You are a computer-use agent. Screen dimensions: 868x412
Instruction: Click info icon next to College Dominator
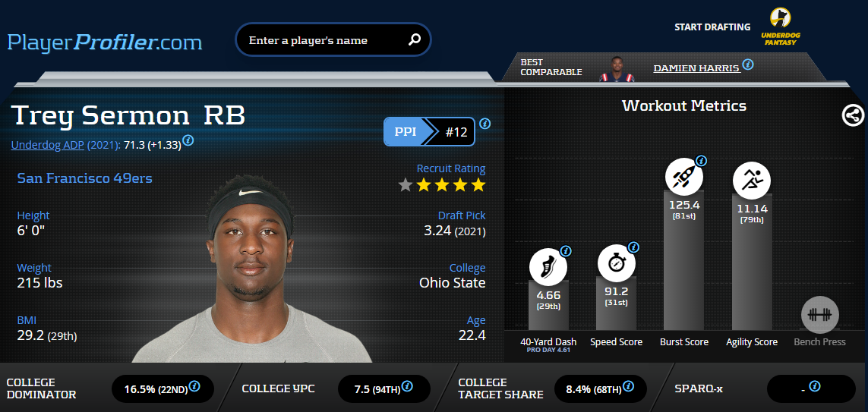coord(194,386)
